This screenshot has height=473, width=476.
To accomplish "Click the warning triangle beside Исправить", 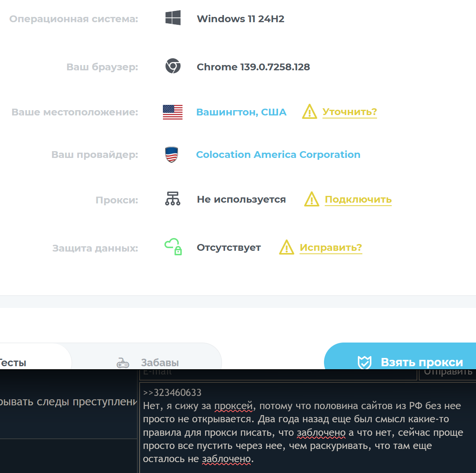I will 287,247.
